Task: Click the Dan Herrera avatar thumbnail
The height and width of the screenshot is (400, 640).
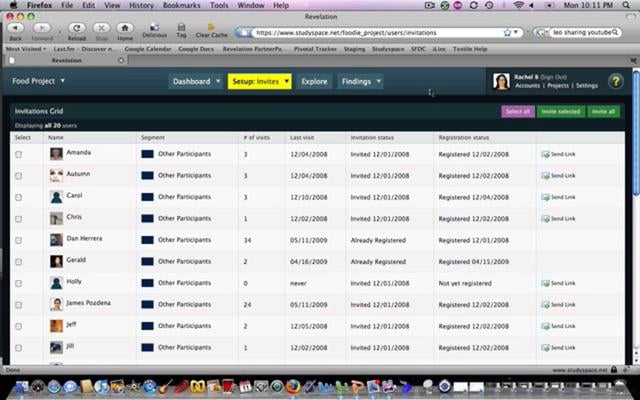Action: pyautogui.click(x=56, y=240)
